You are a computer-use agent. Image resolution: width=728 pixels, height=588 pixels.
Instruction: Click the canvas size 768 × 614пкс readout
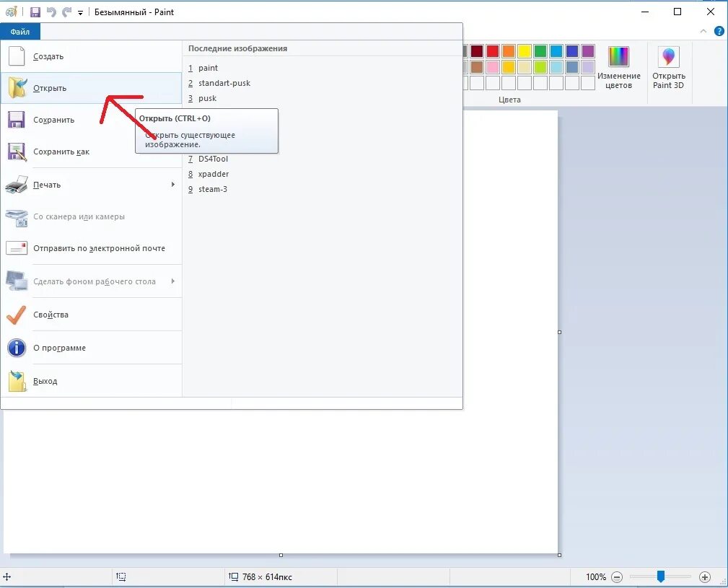coord(267,577)
